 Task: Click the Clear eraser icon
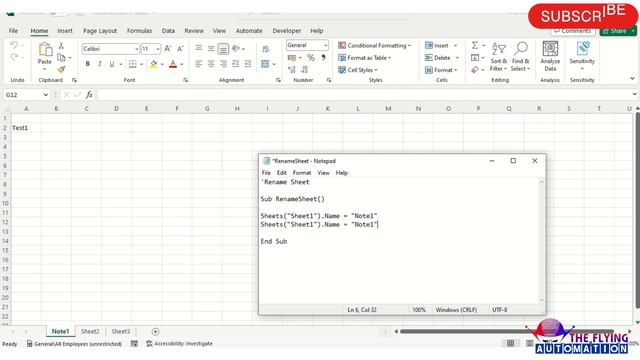pos(475,70)
